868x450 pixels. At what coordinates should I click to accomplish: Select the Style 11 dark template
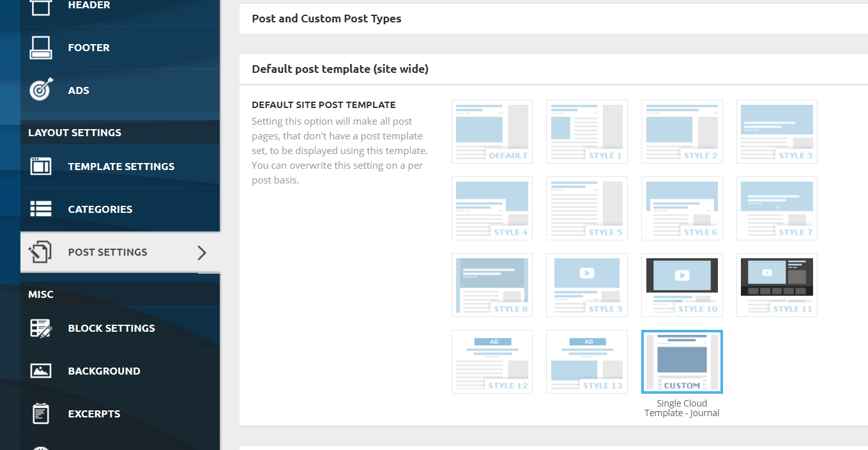point(777,285)
